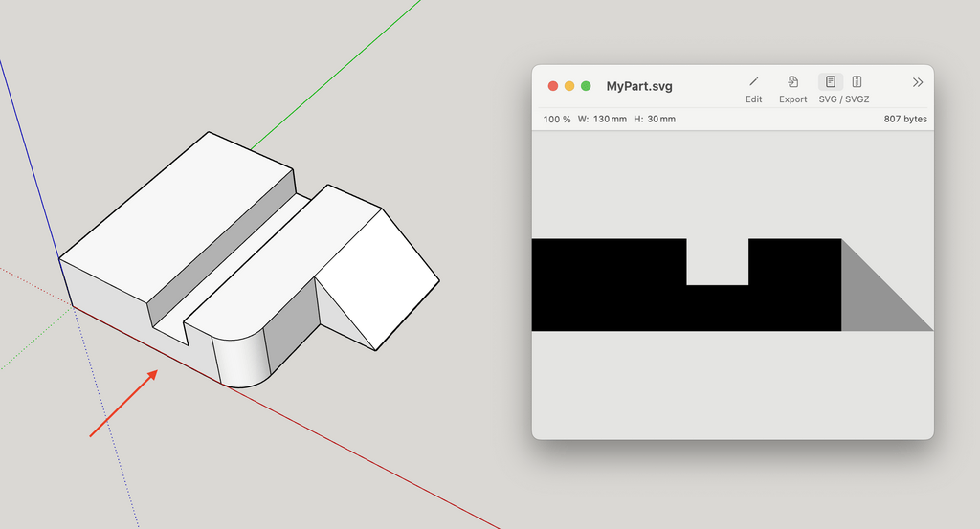The width and height of the screenshot is (980, 529).
Task: Switch to SVGZ compressed view icon
Action: point(857,82)
